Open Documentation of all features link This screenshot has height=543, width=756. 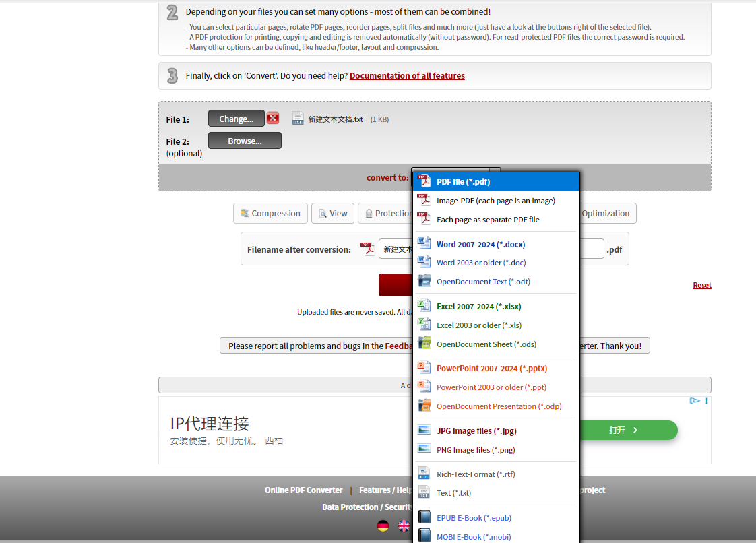tap(407, 76)
